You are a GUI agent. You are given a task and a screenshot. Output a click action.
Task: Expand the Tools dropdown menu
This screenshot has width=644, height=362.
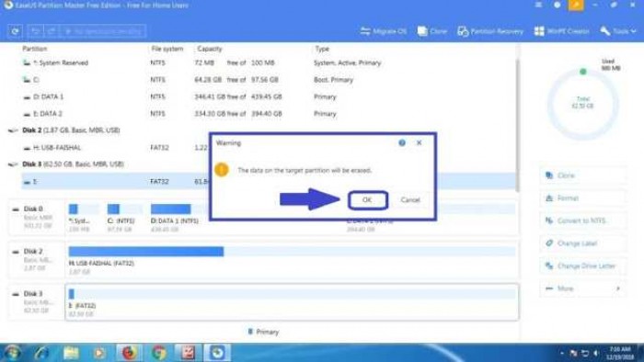point(617,31)
